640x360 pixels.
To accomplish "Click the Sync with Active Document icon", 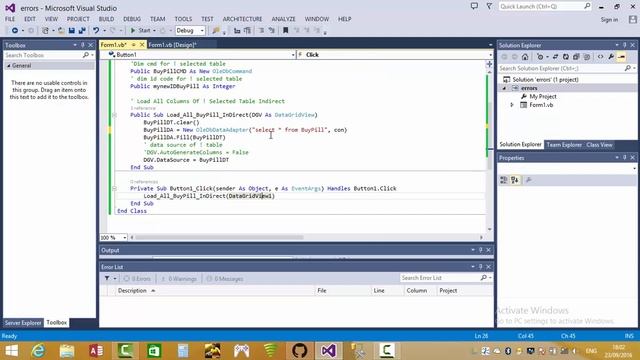I will [x=555, y=57].
